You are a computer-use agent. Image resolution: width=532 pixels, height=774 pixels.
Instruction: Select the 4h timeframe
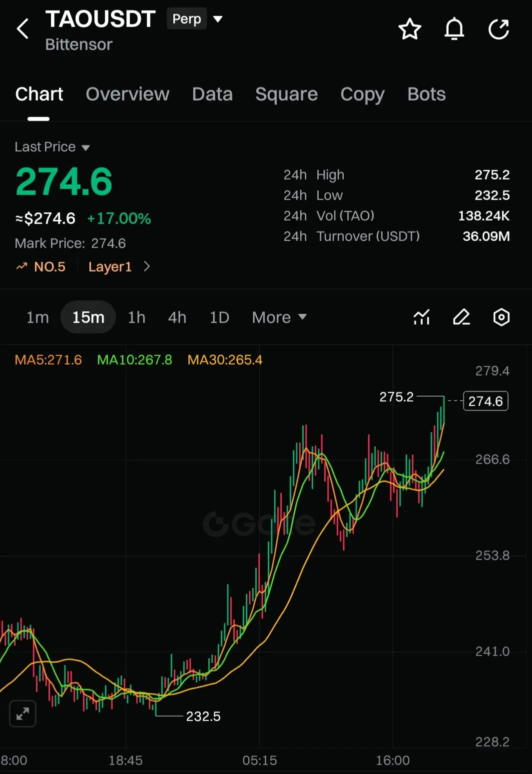click(177, 317)
